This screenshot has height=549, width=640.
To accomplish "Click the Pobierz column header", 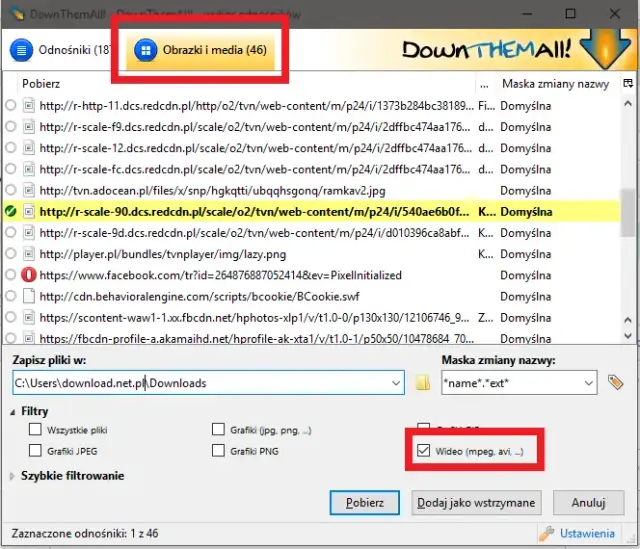I will coord(41,84).
